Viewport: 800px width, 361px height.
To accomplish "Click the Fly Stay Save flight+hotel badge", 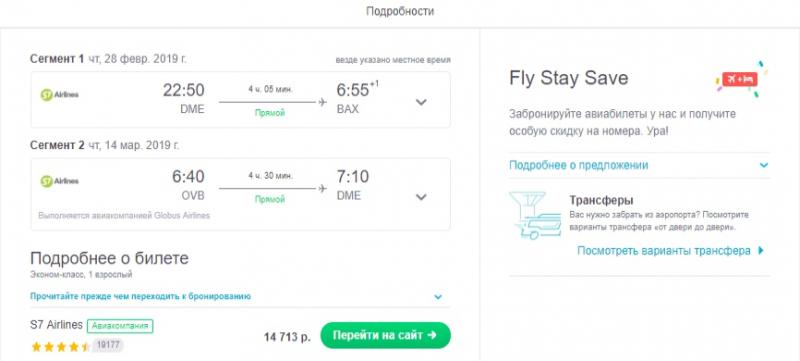I will click(x=740, y=80).
